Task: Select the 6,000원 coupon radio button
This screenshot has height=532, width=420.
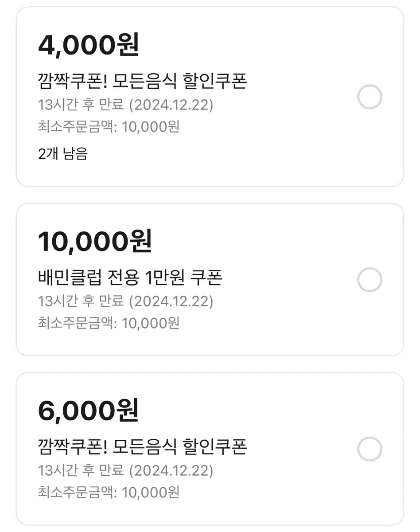Action: (369, 450)
